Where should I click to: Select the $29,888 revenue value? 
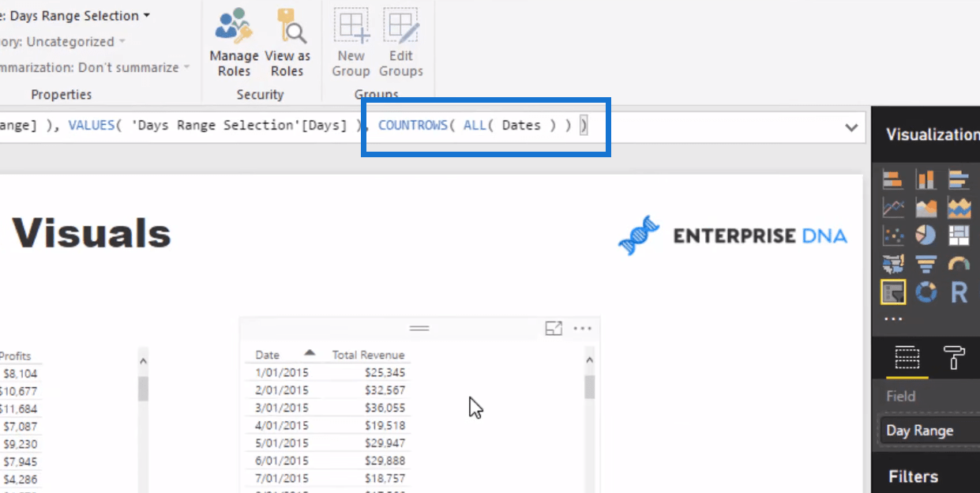coord(385,460)
